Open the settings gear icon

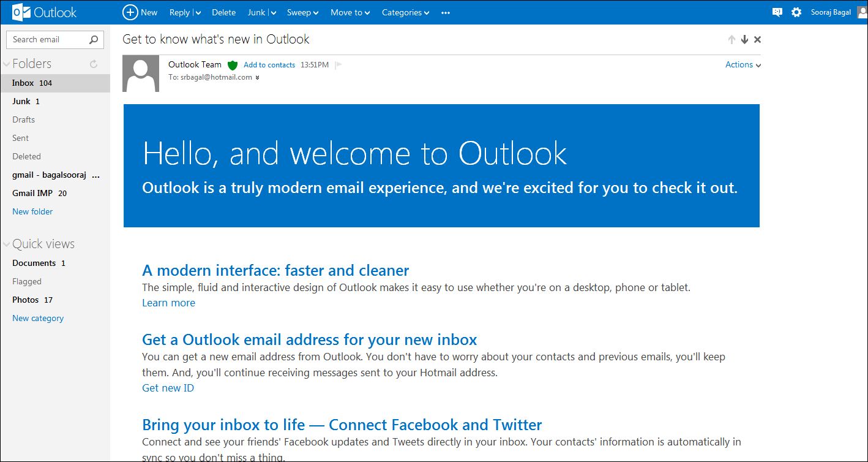[x=796, y=12]
